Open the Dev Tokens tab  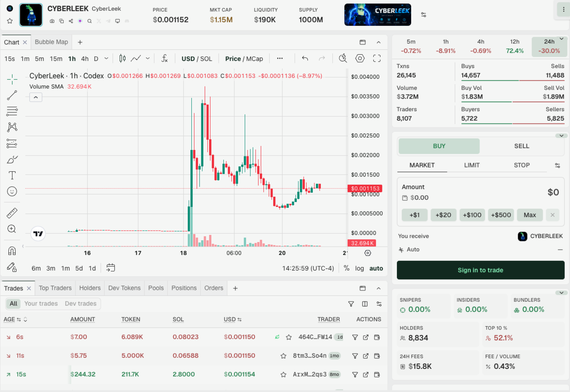point(124,288)
